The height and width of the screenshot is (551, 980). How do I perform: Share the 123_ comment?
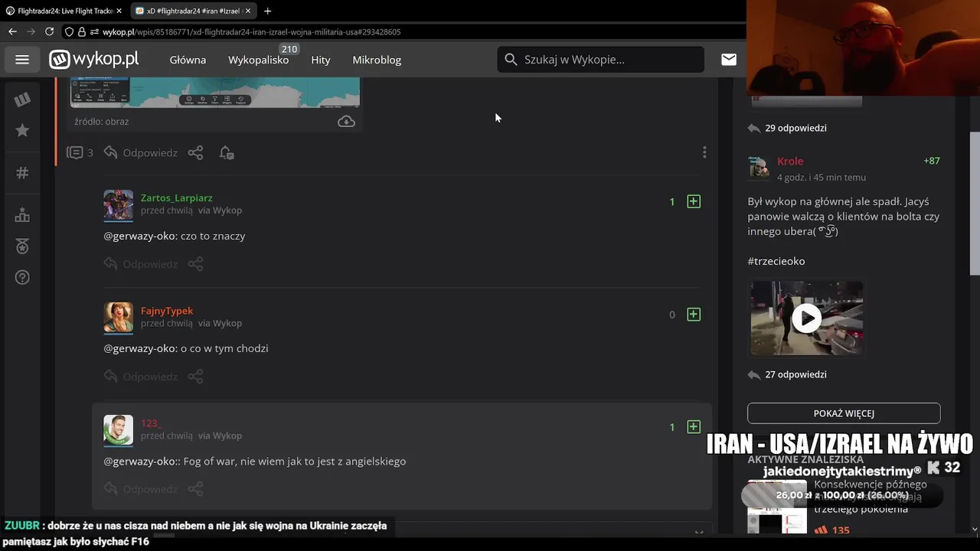click(196, 489)
